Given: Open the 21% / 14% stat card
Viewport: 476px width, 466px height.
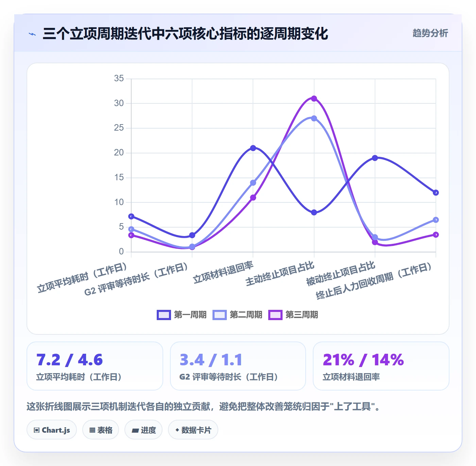Looking at the screenshot, I should tap(381, 366).
